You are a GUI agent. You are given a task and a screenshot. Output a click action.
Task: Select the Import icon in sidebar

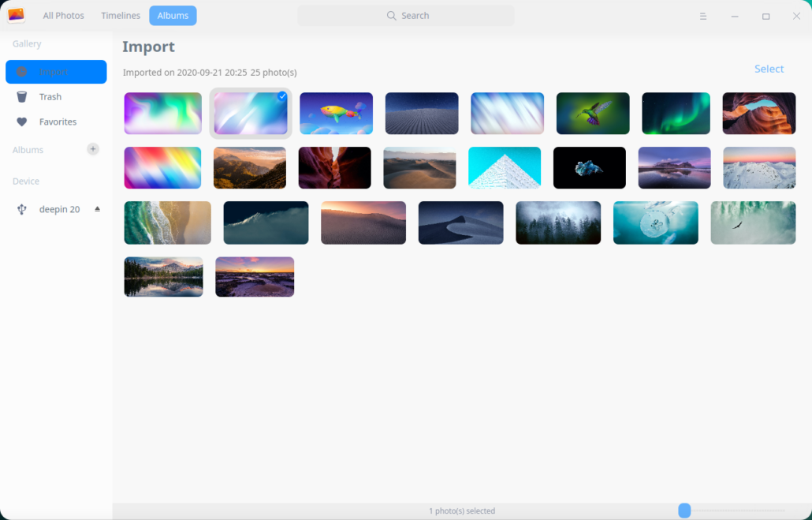pos(22,72)
